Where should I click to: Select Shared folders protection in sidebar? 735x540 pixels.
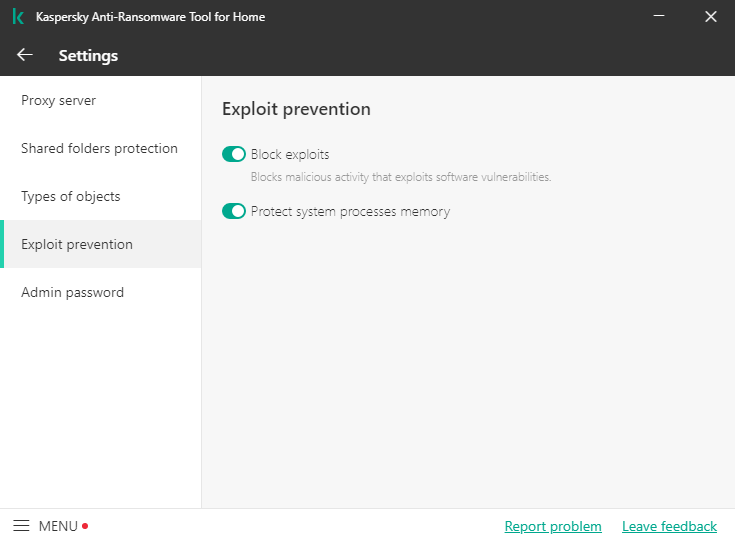(99, 149)
